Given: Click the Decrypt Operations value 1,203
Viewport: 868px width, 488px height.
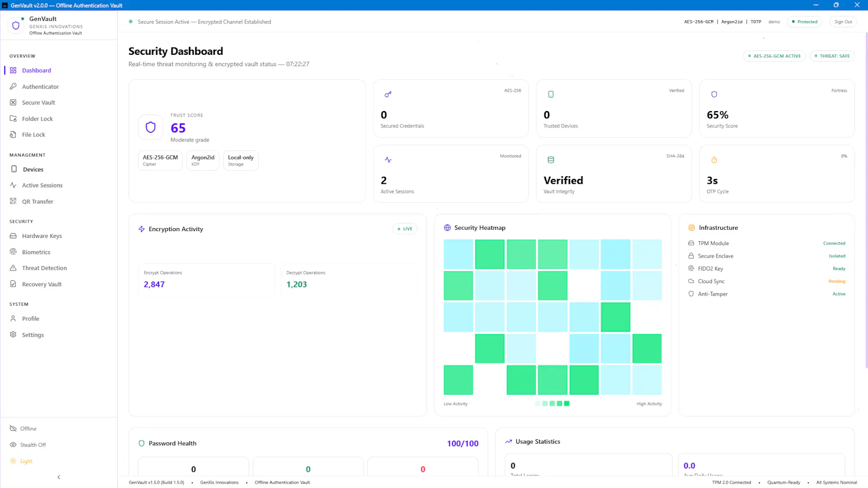Looking at the screenshot, I should [297, 285].
